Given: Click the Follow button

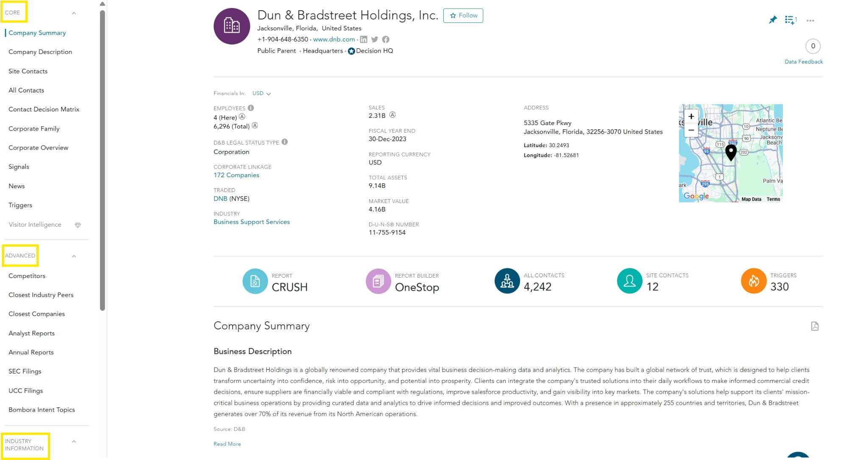Looking at the screenshot, I should pyautogui.click(x=463, y=16).
